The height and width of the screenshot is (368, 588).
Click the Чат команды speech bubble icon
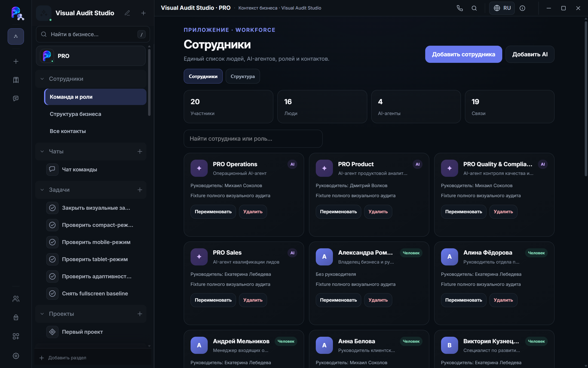(x=52, y=169)
